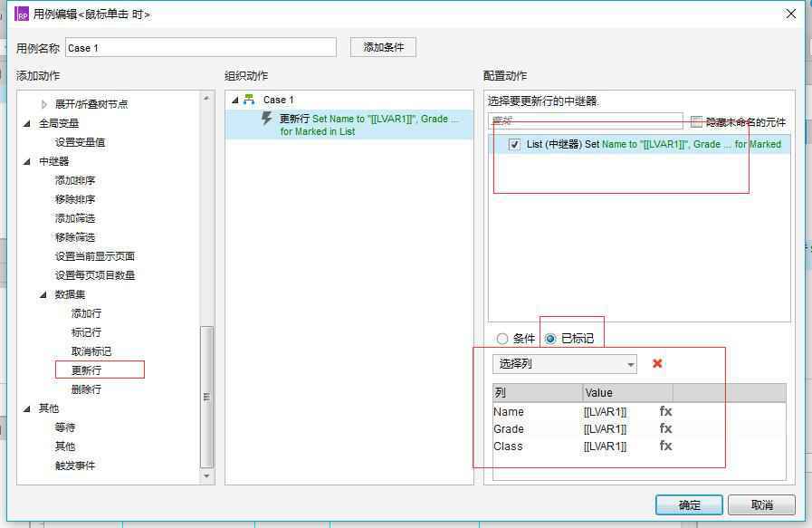Click the Value column header
The width and height of the screenshot is (812, 528).
click(x=627, y=393)
